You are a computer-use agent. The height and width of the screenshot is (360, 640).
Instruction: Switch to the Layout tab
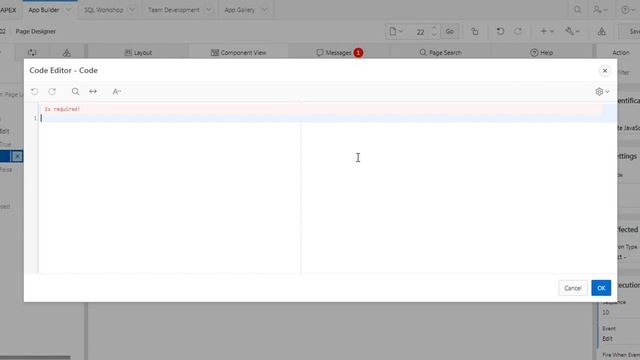(138, 53)
